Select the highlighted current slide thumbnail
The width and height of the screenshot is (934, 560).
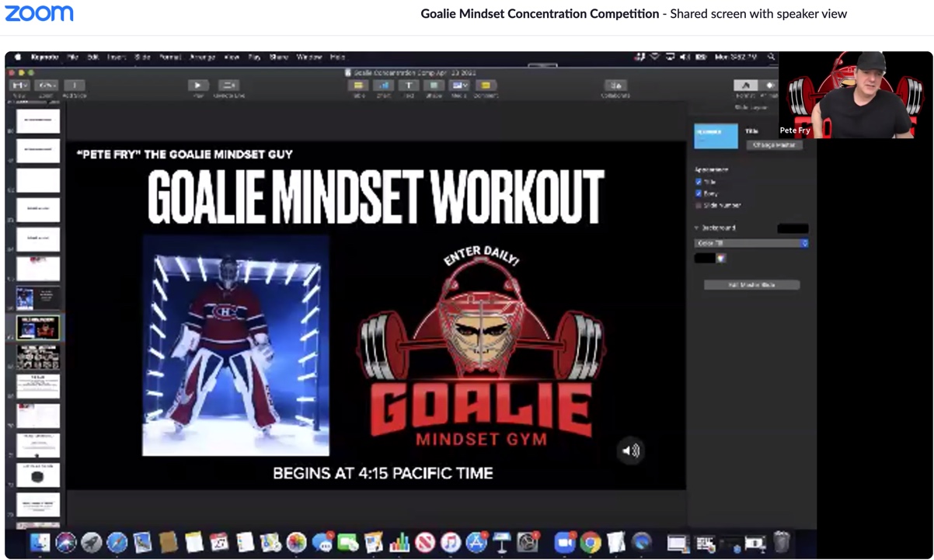(x=38, y=328)
